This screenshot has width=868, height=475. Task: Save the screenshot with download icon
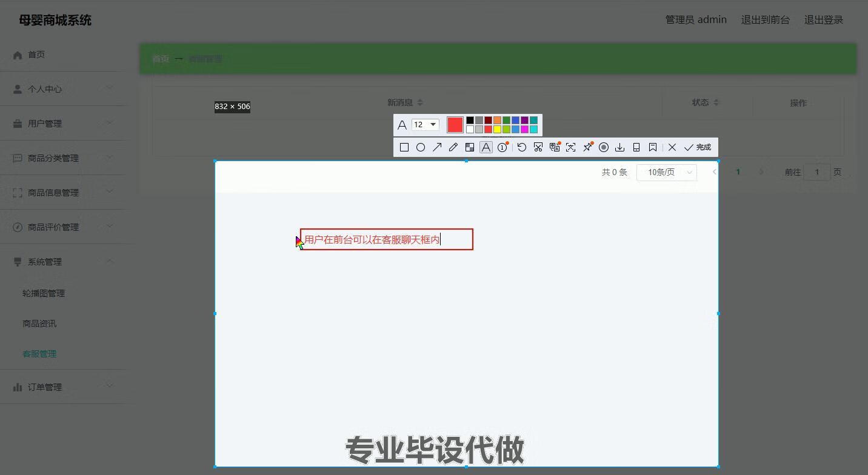coord(619,147)
